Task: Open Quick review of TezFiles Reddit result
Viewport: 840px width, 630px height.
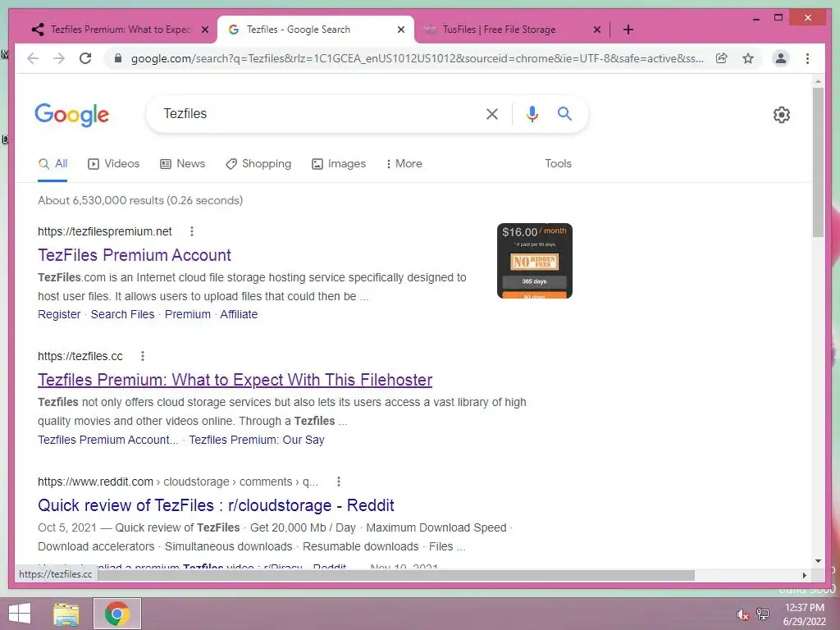Action: click(216, 505)
